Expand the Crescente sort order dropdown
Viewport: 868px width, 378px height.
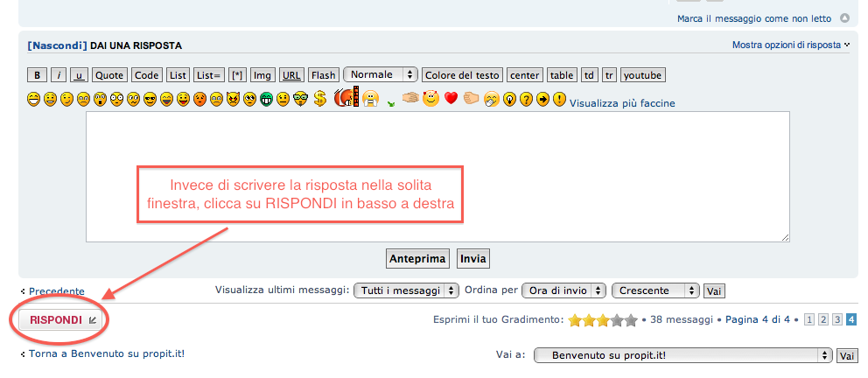pyautogui.click(x=655, y=290)
